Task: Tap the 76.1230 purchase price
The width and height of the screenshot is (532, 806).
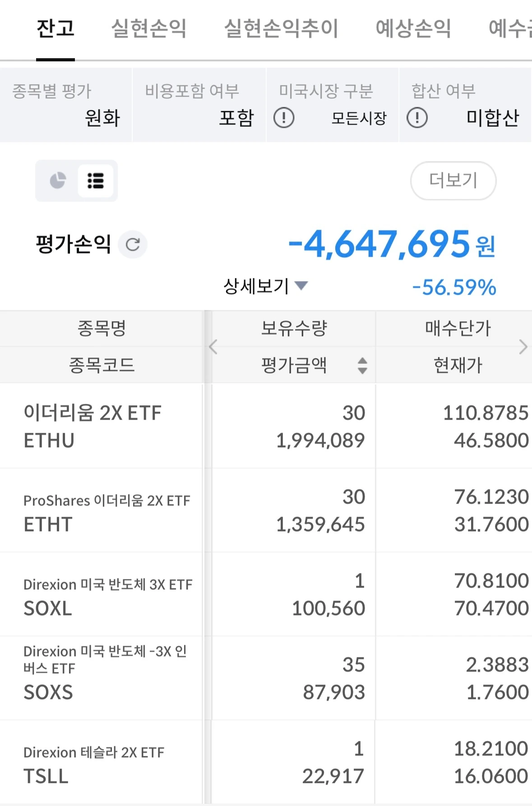Action: click(491, 496)
